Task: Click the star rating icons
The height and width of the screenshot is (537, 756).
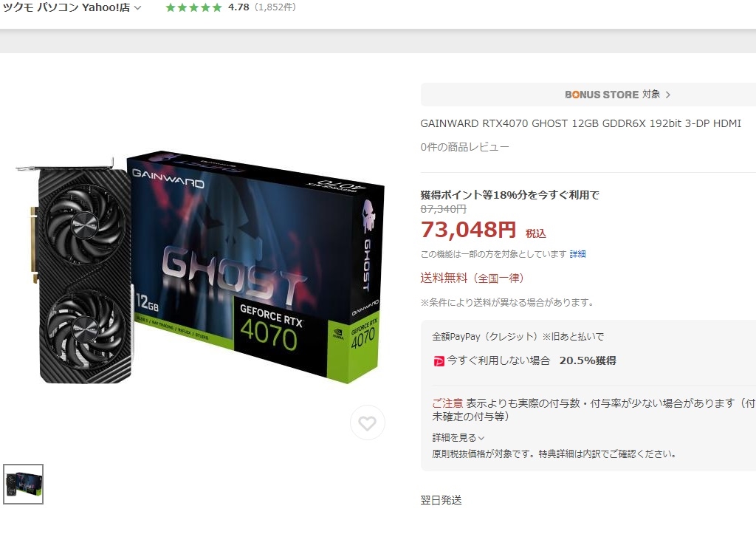Action: [x=194, y=7]
